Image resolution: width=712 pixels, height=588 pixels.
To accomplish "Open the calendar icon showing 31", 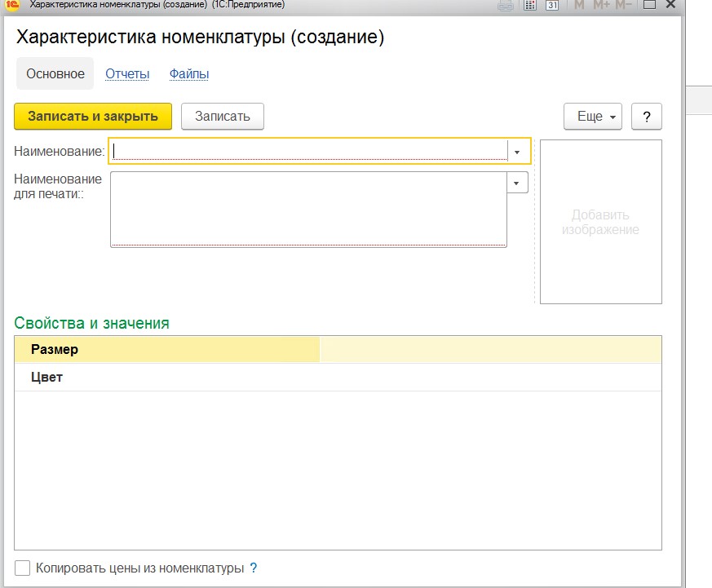I will point(552,5).
